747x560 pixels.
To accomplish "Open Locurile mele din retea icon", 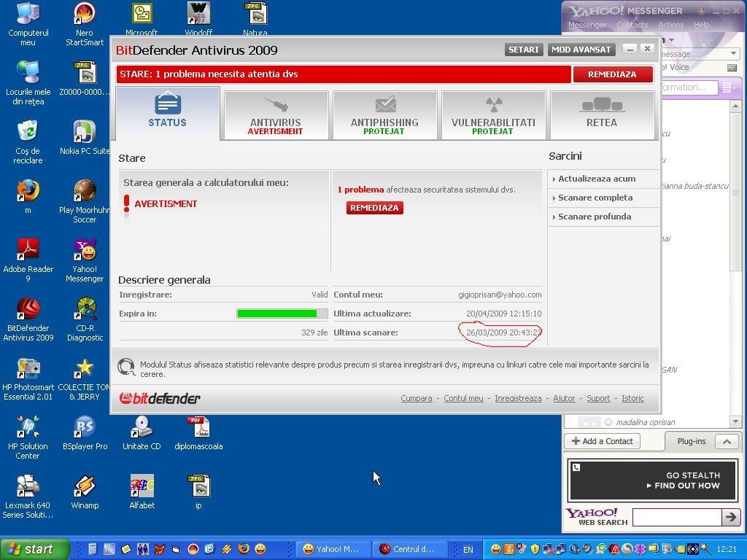I will click(28, 82).
